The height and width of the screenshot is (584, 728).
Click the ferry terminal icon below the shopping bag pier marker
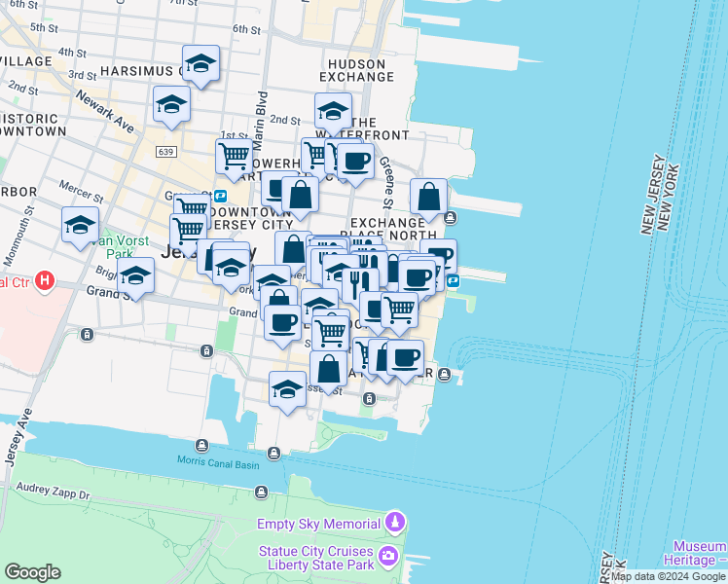[450, 217]
